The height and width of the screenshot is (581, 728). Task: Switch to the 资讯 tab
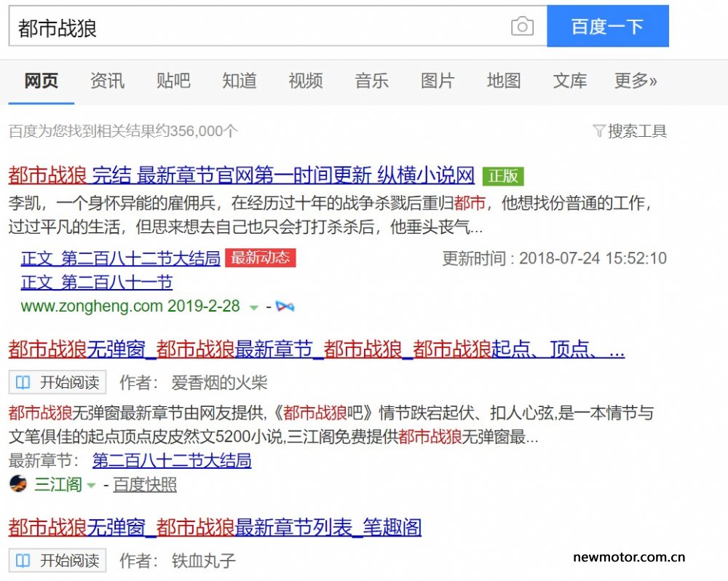pos(107,81)
